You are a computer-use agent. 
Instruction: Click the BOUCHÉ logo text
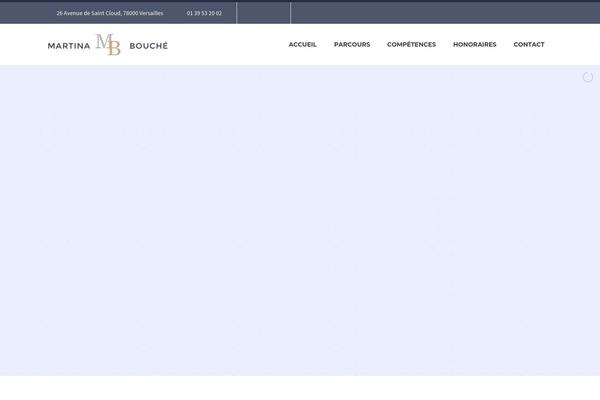tap(149, 46)
